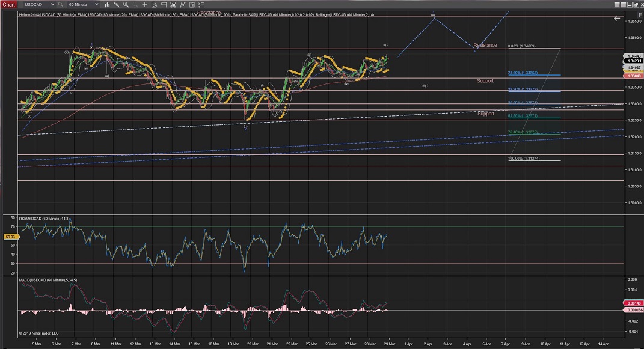Click the second link window button

pos(624,5)
